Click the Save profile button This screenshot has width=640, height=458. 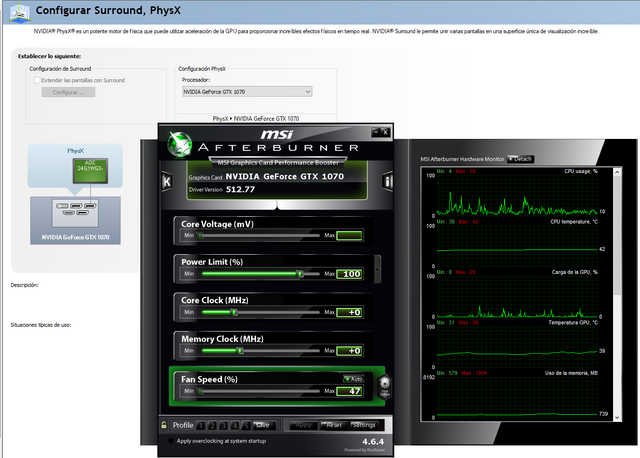pos(264,425)
